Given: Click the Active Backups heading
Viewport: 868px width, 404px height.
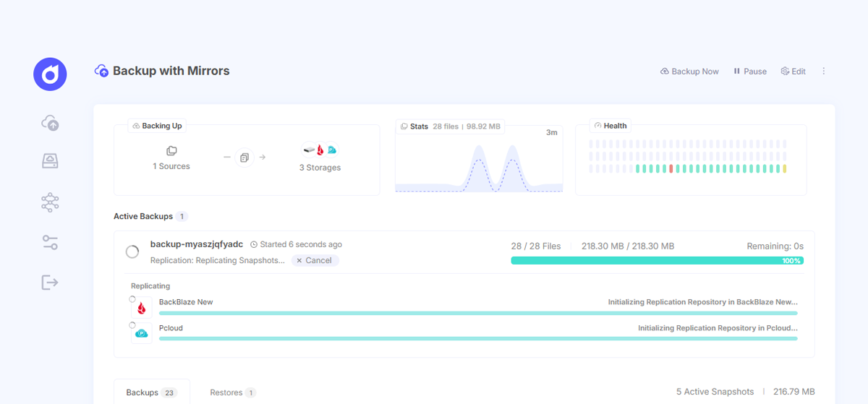Looking at the screenshot, I should coord(143,216).
